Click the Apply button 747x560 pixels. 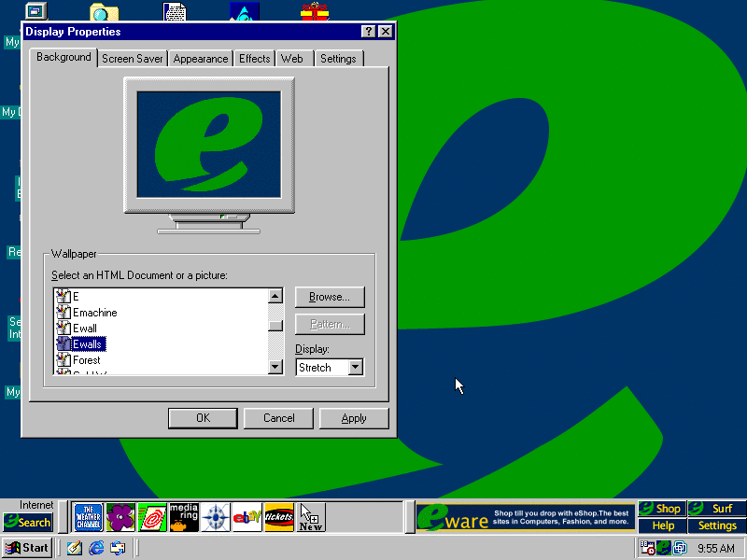tap(354, 418)
